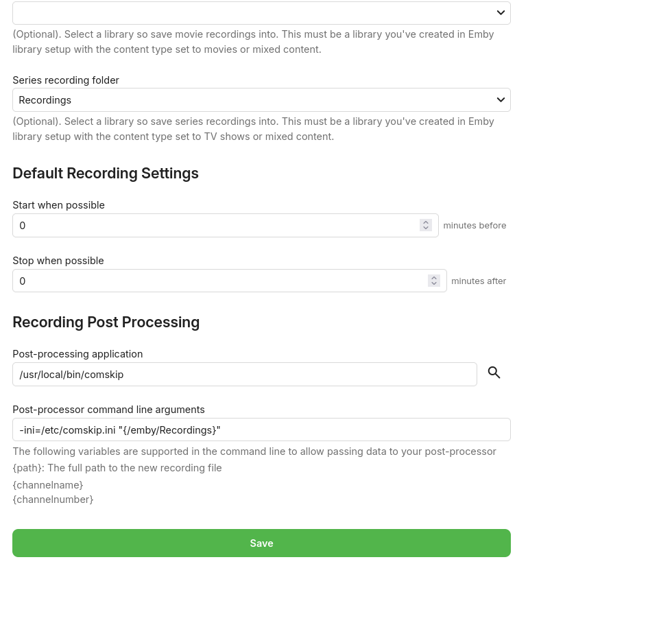Edit the post-processor command line arguments field
Image resolution: width=672 pixels, height=623 pixels.
pyautogui.click(x=261, y=430)
